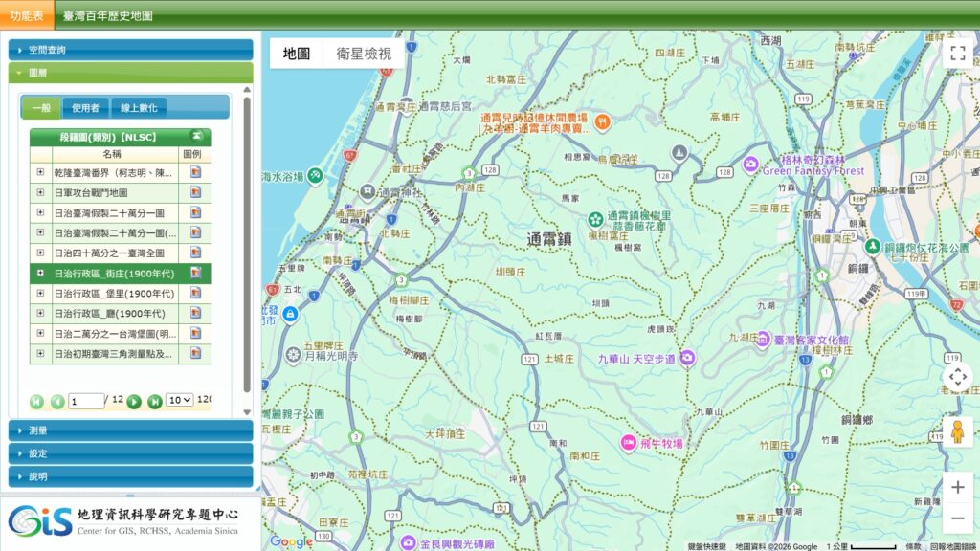Screen dimensions: 980x551
Task: Click 銅鑼炮仗花海公園 marker icon
Action: point(873,246)
